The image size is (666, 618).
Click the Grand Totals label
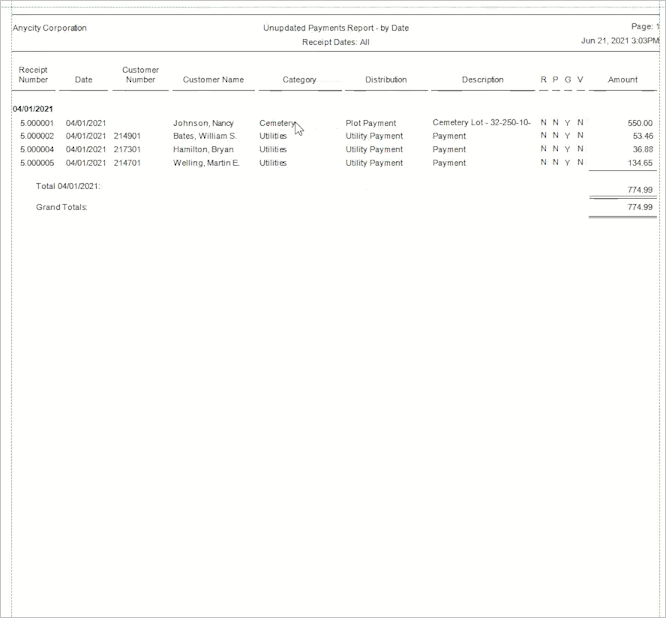[62, 207]
